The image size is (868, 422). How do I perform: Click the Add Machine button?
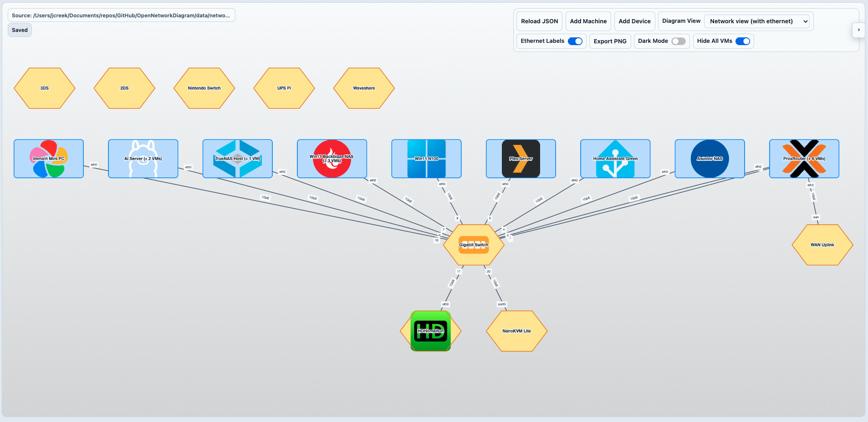tap(588, 21)
